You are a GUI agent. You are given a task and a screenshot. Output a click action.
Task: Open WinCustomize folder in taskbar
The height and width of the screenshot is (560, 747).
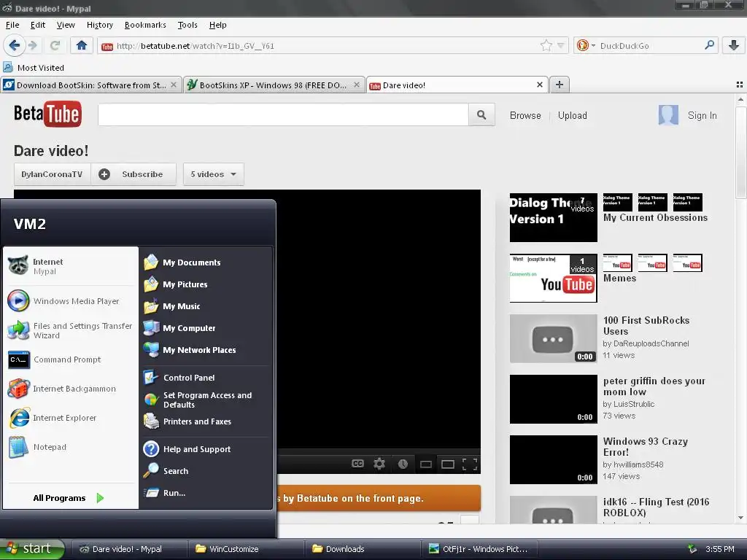pyautogui.click(x=247, y=549)
